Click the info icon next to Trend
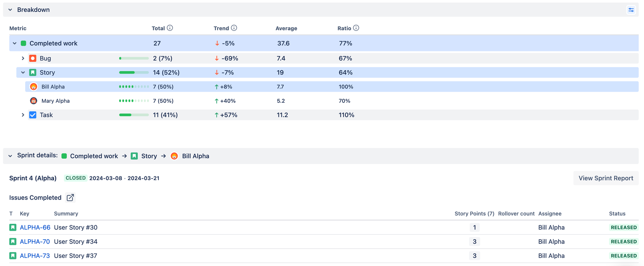 click(x=234, y=28)
